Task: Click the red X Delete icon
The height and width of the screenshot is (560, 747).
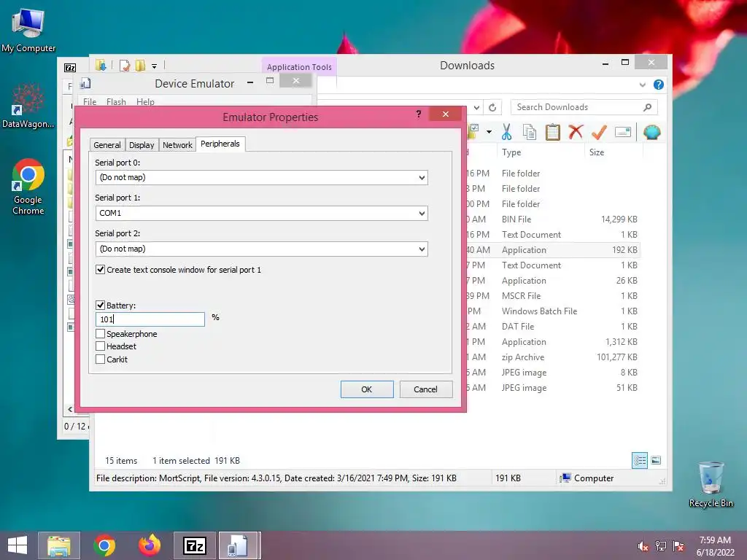Action: (x=576, y=131)
